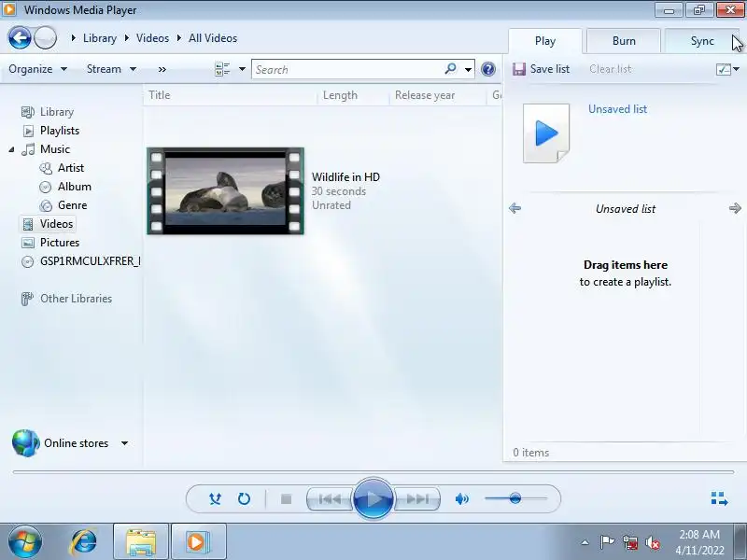Open dropdown arrow before All Videos breadcrumb
Screen dimensions: 747x560
179,38
